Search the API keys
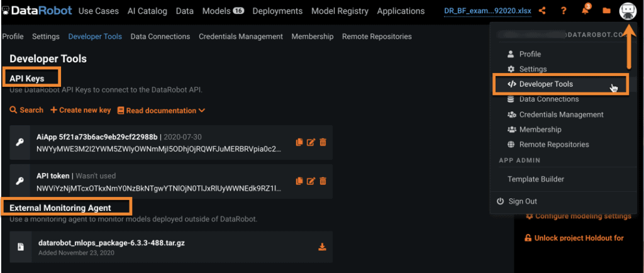Image resolution: width=644 pixels, height=273 pixels. (x=26, y=110)
